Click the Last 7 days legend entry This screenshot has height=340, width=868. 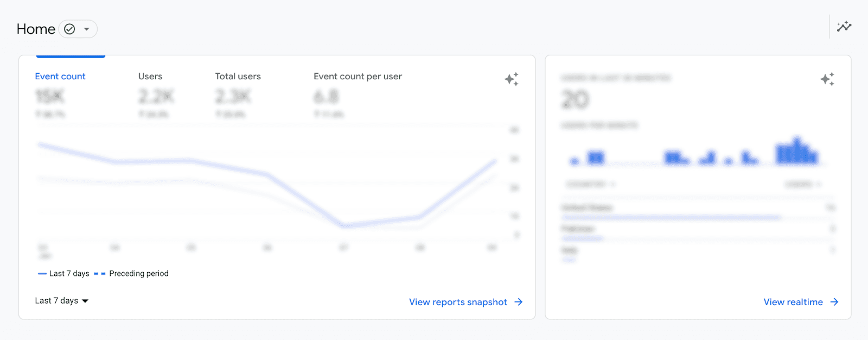(x=63, y=274)
